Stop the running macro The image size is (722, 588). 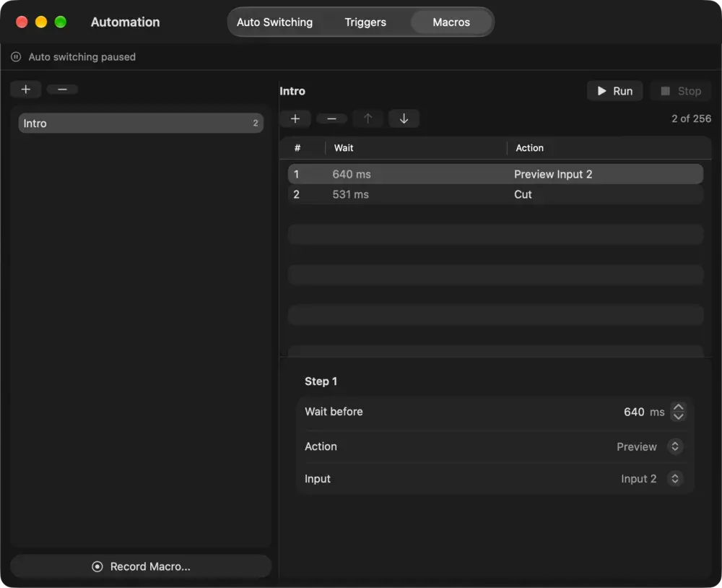click(681, 91)
